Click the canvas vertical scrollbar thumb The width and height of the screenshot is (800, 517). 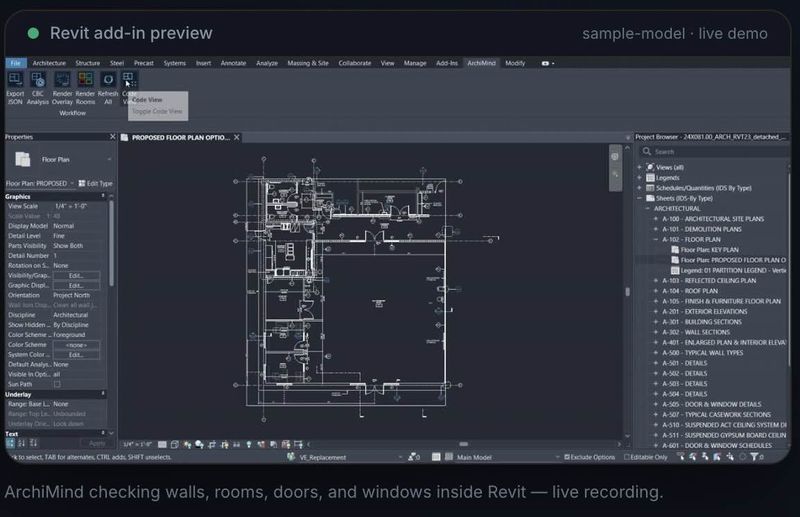click(627, 291)
